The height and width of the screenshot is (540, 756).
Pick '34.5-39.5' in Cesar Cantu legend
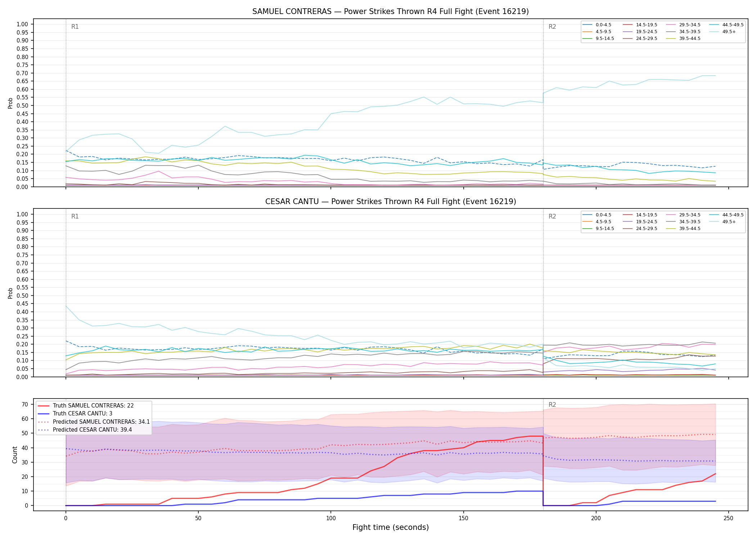(x=684, y=222)
